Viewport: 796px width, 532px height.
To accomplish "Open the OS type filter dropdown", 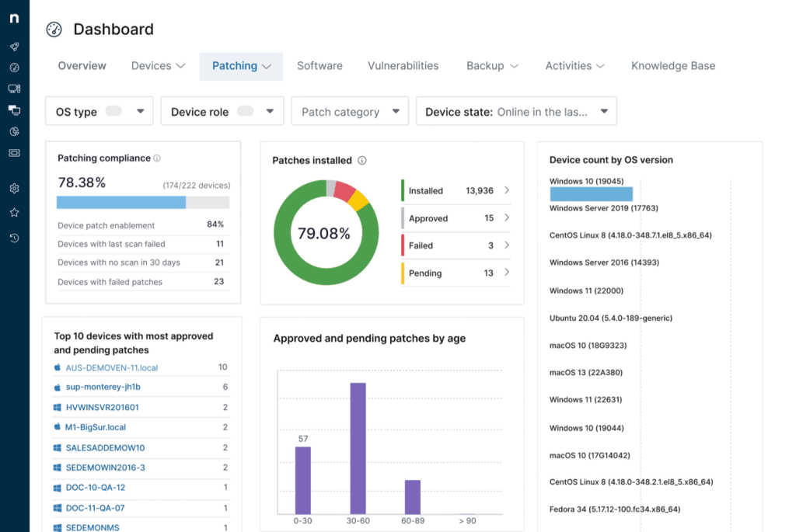I will 100,111.
